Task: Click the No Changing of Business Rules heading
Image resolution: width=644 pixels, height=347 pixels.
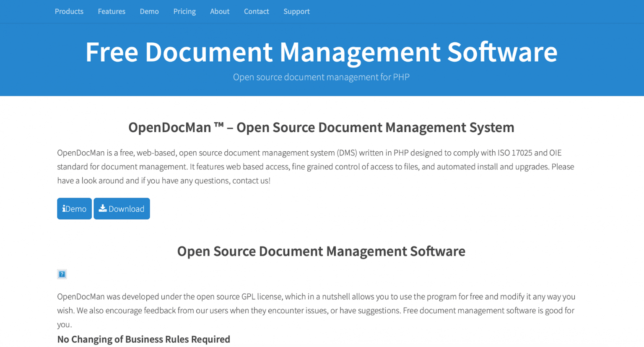Action: click(144, 339)
